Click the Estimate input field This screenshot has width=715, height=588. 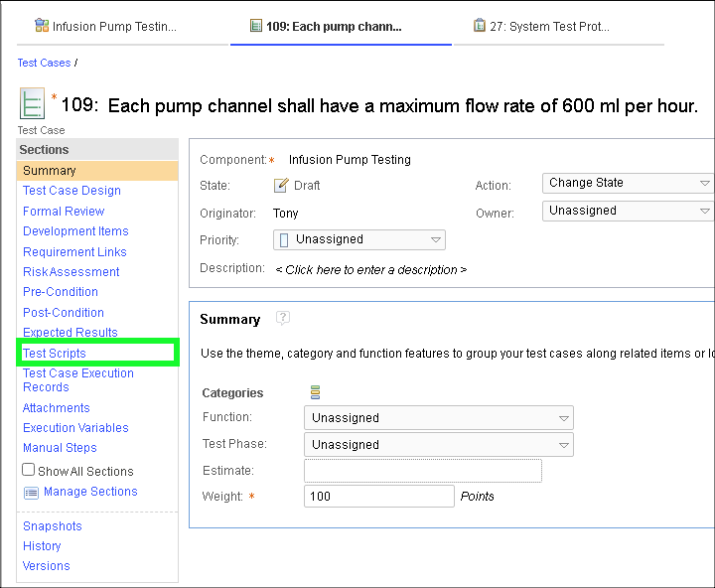tap(422, 471)
